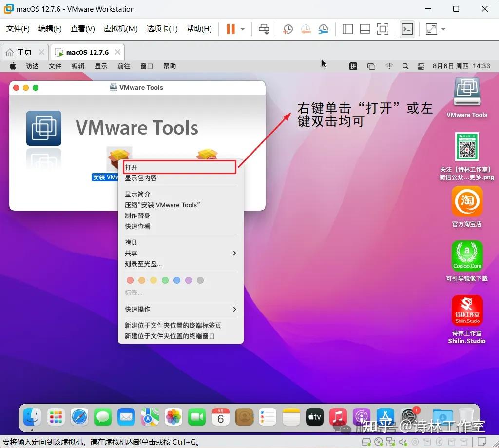Choose 打开 in the context menu
Screen dimensions: 499x448
click(180, 167)
